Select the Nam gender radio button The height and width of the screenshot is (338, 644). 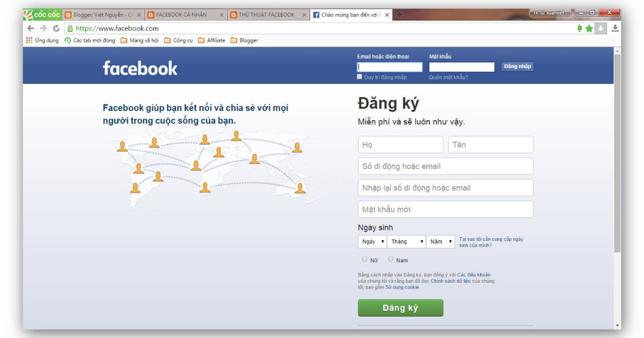(391, 259)
